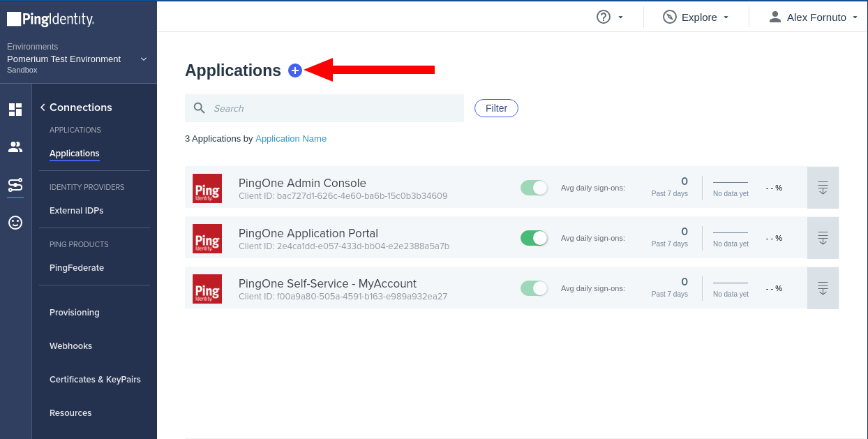Viewport: 868px width, 439px height.
Task: Click the search magnifier icon
Action: click(200, 108)
